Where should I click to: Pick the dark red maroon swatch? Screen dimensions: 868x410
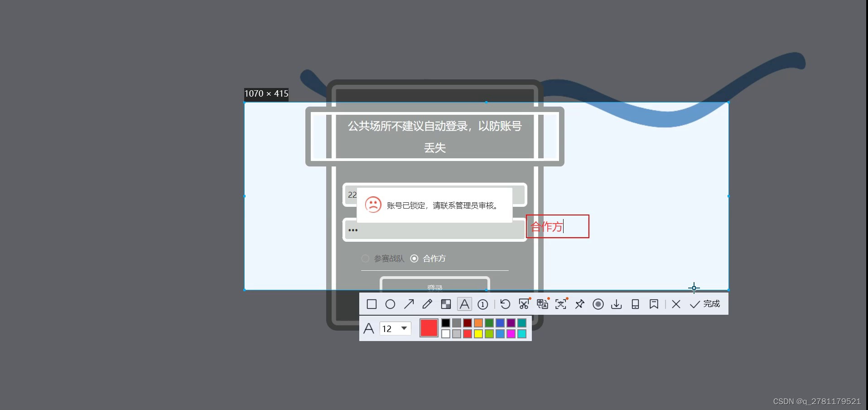click(468, 323)
